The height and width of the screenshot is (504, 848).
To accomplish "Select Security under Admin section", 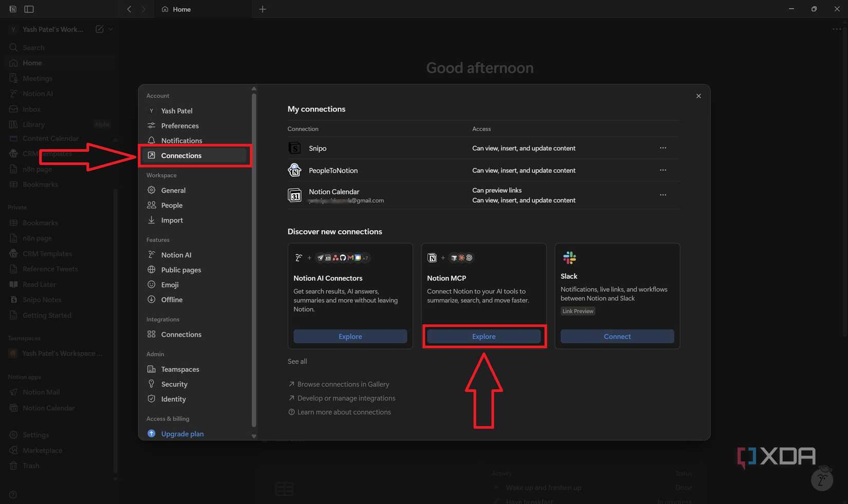I will 174,384.
